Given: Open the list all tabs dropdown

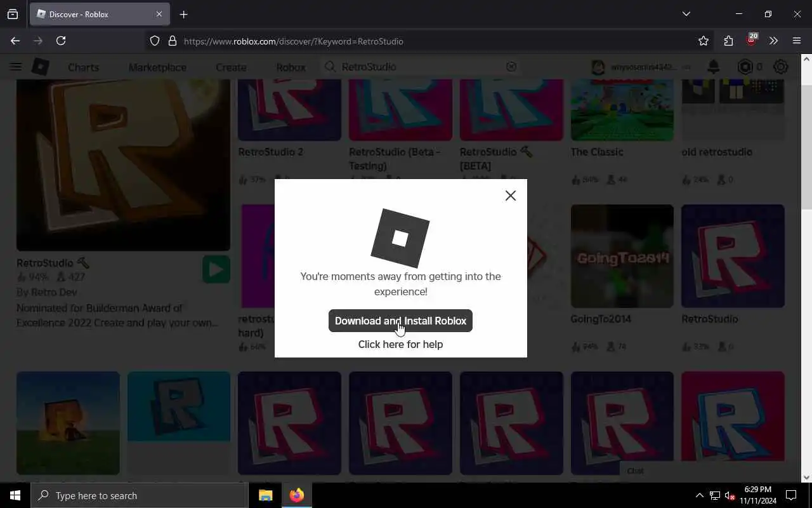Looking at the screenshot, I should click(686, 14).
